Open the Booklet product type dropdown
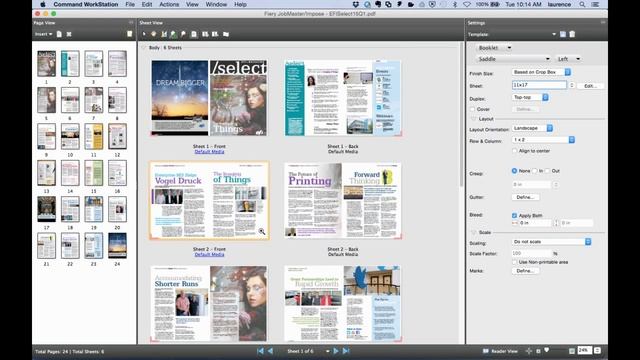 494,48
